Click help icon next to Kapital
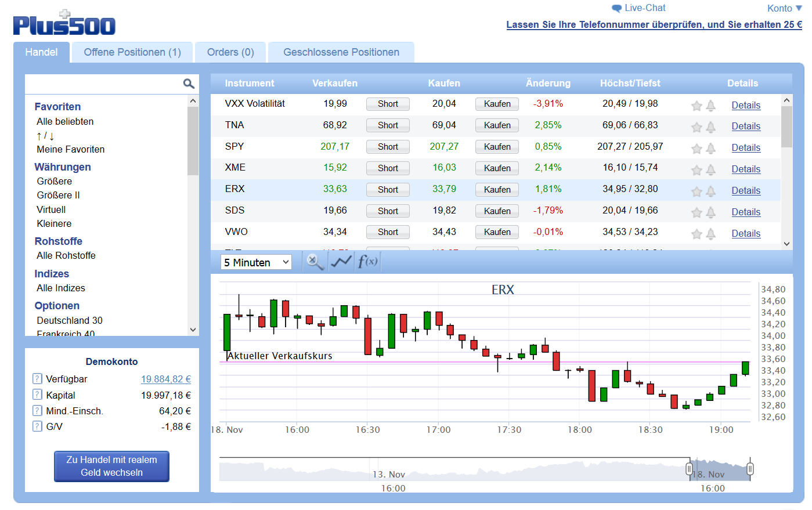The height and width of the screenshot is (510, 812). pyautogui.click(x=37, y=395)
